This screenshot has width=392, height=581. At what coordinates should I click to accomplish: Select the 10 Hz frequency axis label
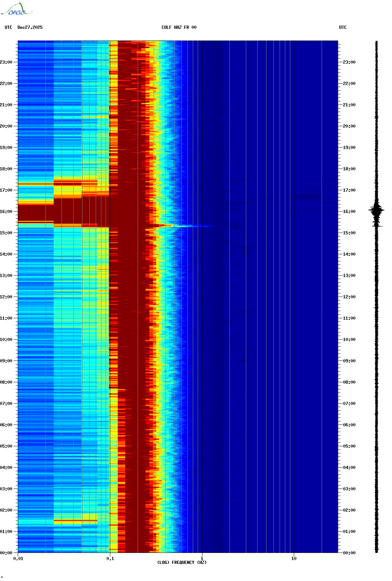point(294,559)
